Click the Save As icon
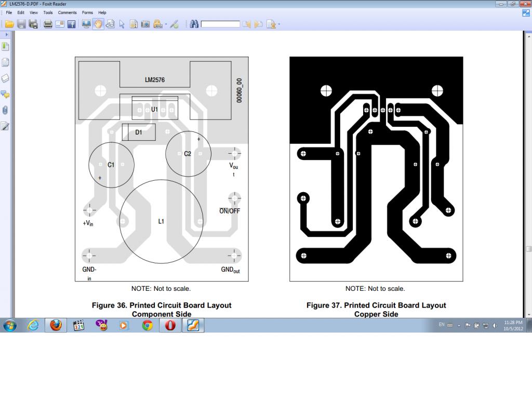Viewport: 532px width, 415px height. point(33,24)
